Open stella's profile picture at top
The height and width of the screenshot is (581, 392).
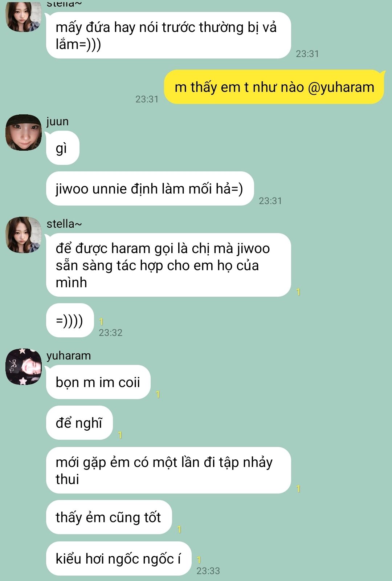(24, 16)
